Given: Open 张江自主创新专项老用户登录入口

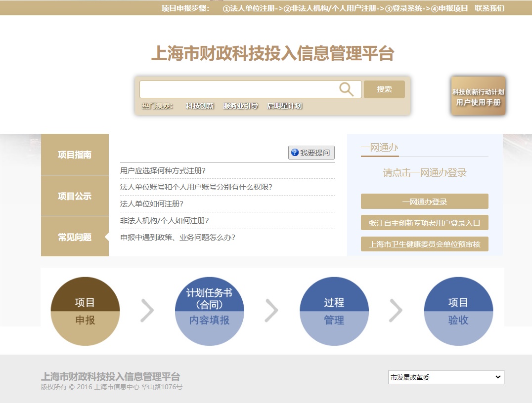Looking at the screenshot, I should point(424,222).
